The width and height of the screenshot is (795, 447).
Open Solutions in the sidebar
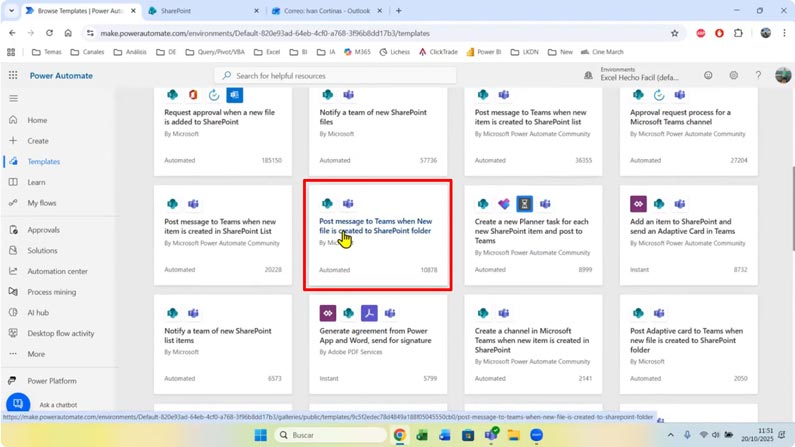42,251
